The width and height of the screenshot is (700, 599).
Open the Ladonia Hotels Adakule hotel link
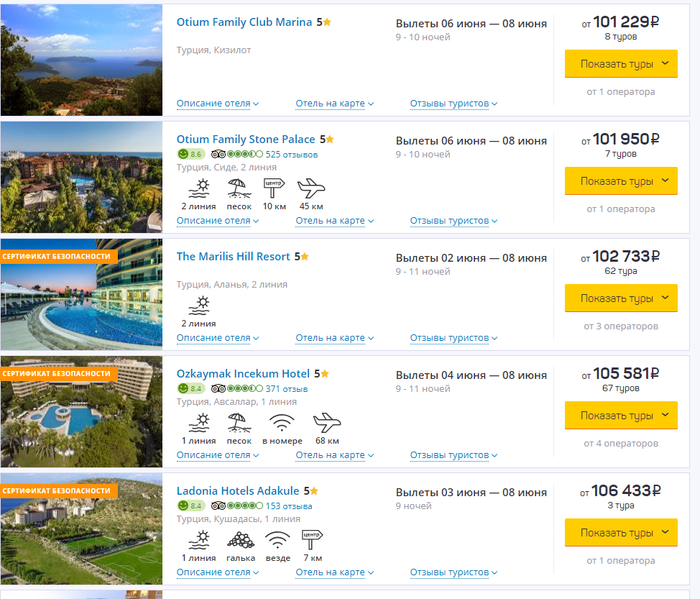tap(238, 491)
